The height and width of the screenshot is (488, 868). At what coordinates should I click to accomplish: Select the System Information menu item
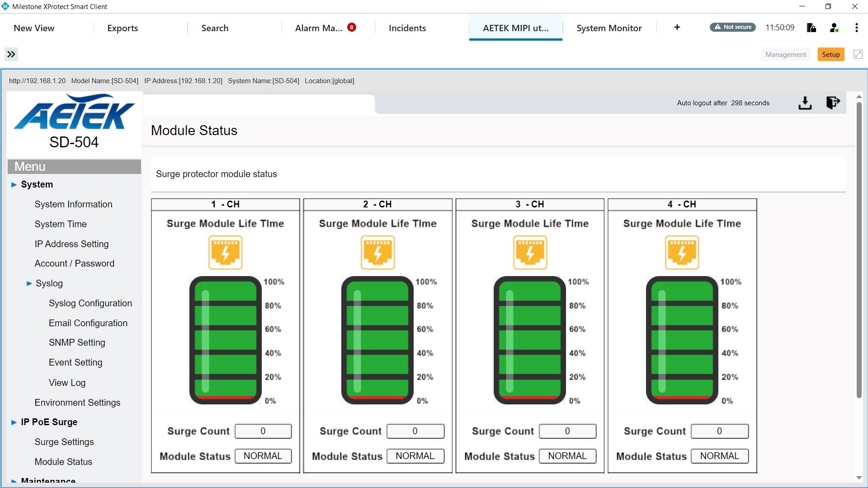(73, 204)
